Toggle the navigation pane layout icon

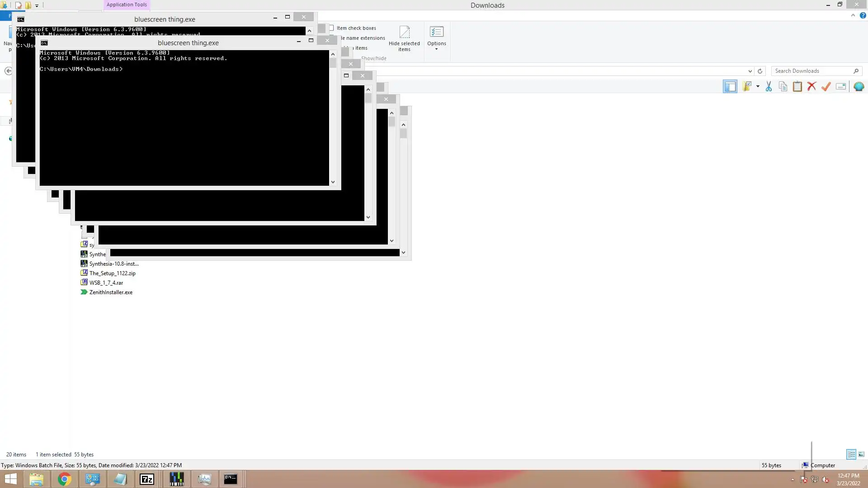[x=730, y=87]
